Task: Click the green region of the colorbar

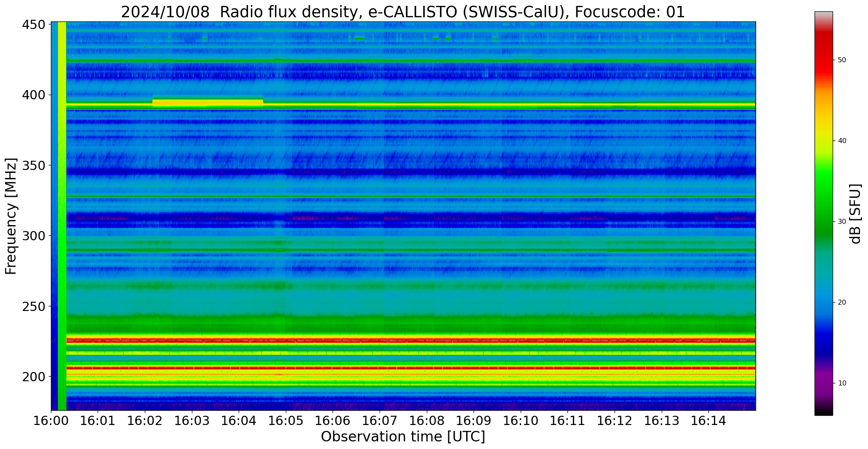Action: pos(823,202)
